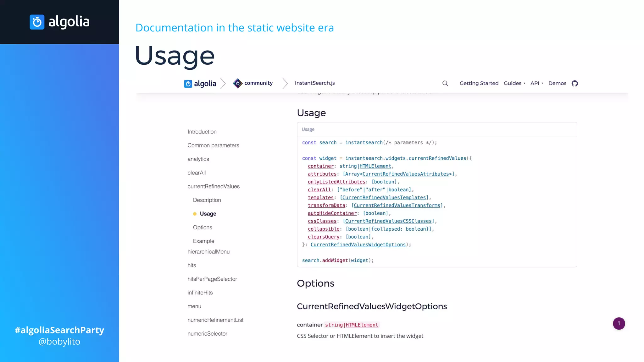This screenshot has width=644, height=362.
Task: Open the Demos nav item
Action: (x=557, y=83)
